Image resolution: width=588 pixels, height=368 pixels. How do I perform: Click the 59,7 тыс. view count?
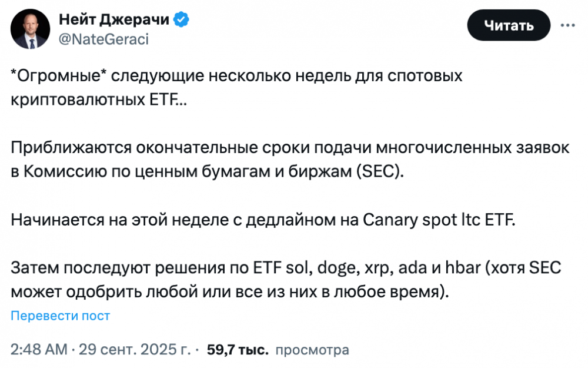tap(235, 350)
